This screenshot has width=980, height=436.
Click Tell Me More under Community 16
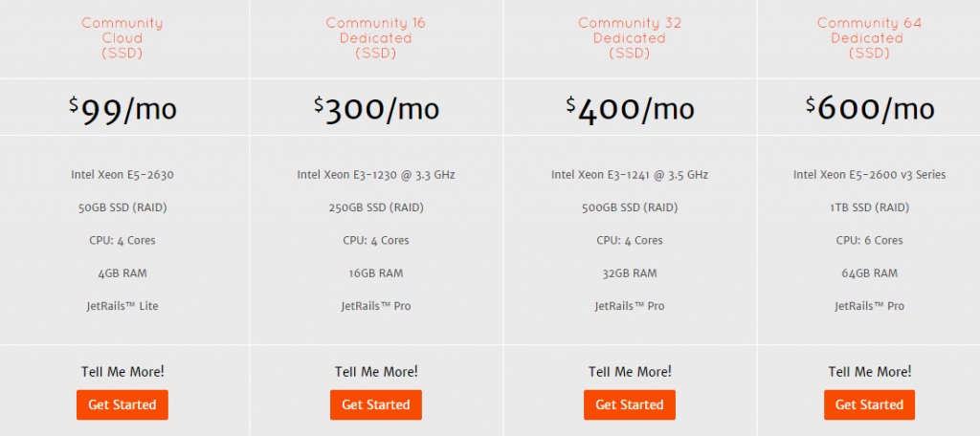(x=376, y=372)
